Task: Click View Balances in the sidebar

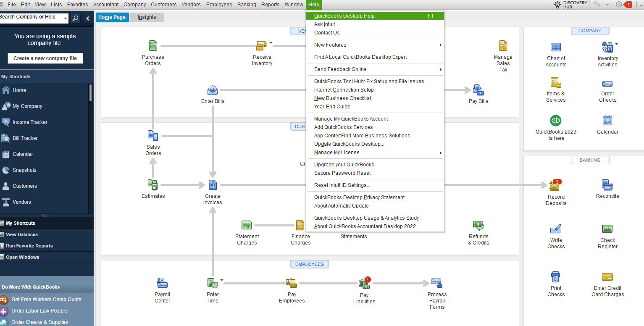Action: 22,234
